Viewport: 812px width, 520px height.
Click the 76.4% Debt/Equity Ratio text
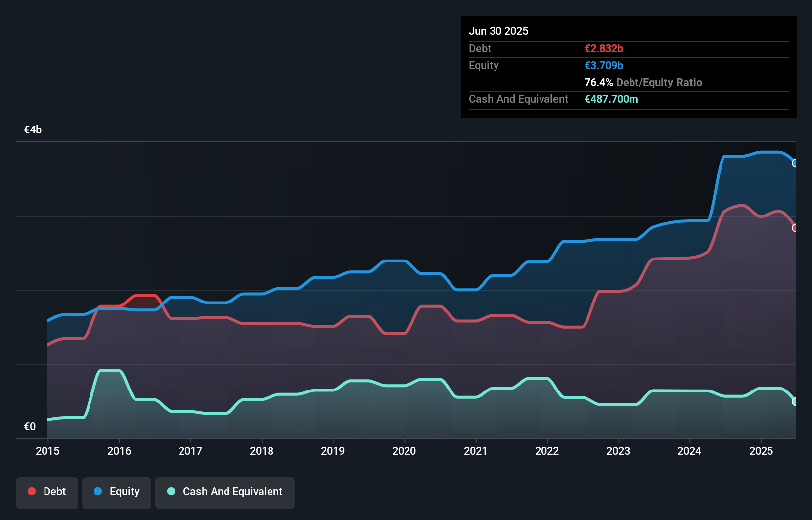coord(643,82)
